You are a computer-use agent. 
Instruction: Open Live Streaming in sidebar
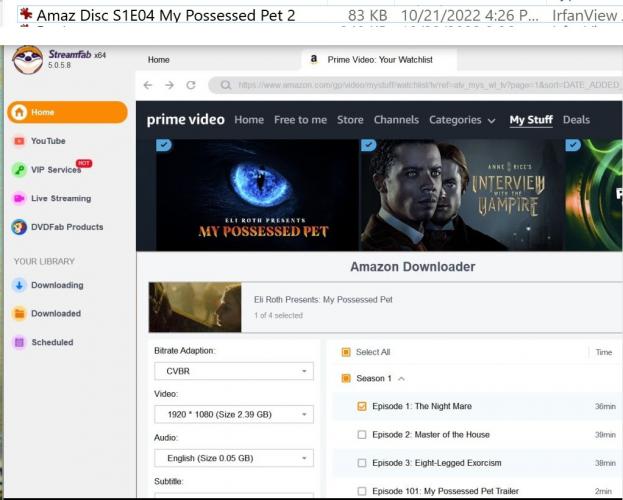pyautogui.click(x=52, y=198)
